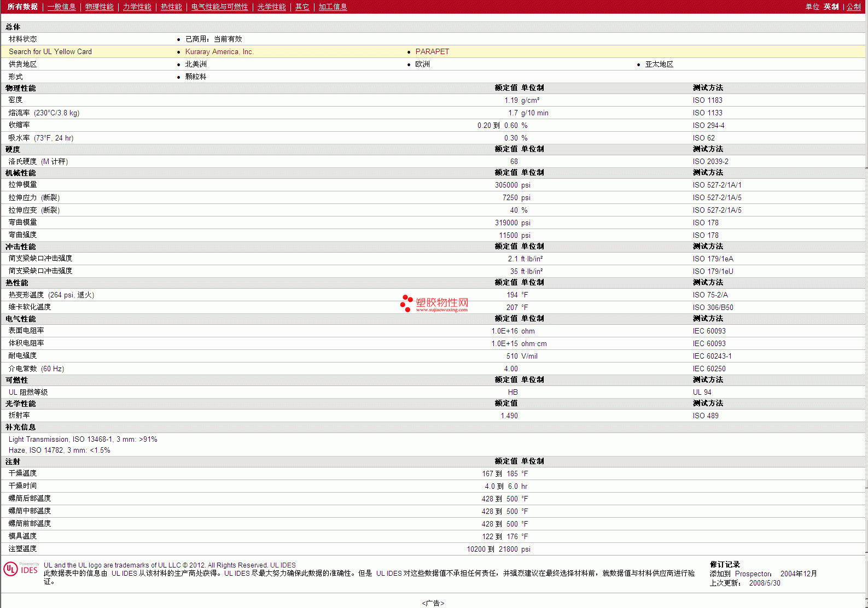868x608 pixels.
Task: Select the 干燥温度 row label
Action: coord(22,473)
